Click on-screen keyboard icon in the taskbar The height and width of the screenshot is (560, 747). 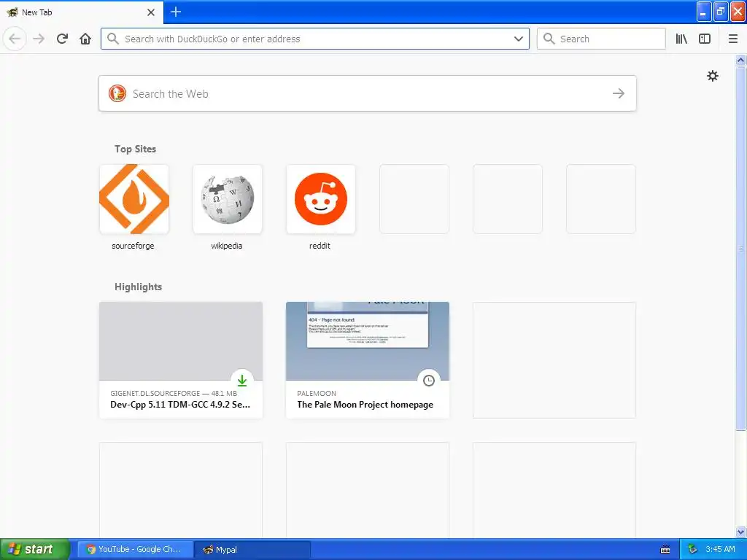pyautogui.click(x=665, y=550)
